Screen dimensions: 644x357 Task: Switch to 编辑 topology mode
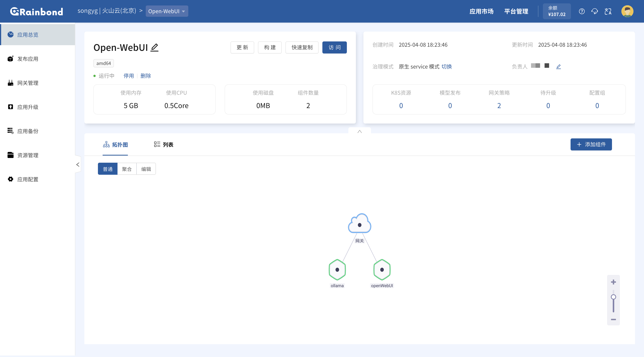pyautogui.click(x=146, y=169)
